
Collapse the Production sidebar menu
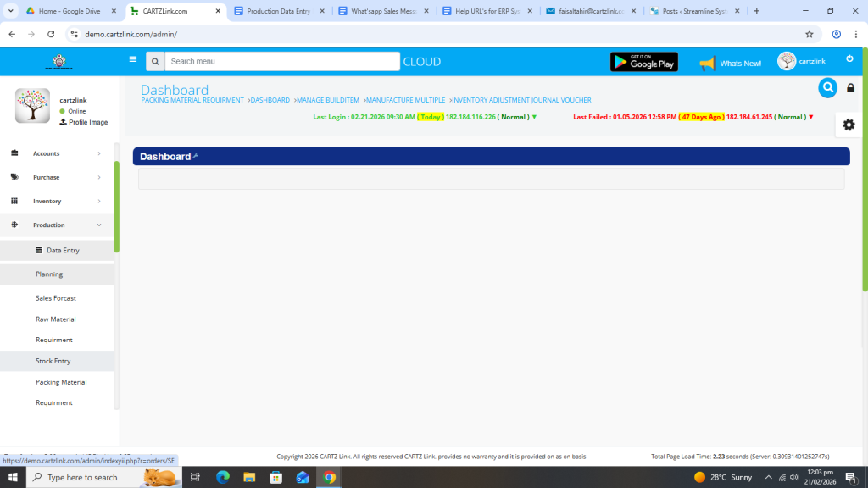point(57,225)
